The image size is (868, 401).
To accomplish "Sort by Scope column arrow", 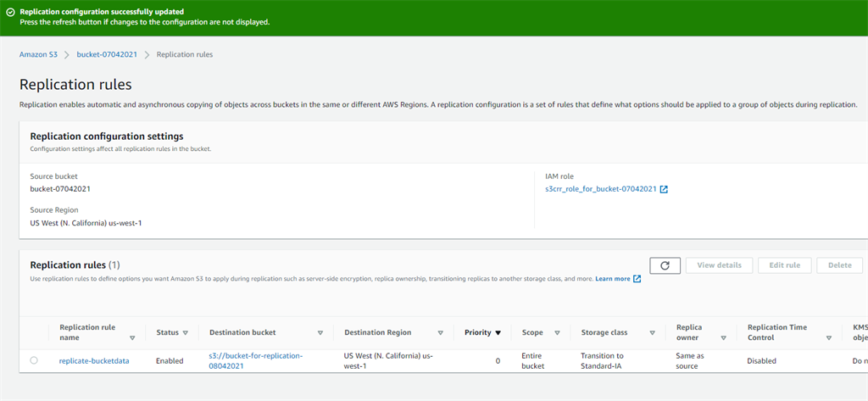I will [x=557, y=333].
